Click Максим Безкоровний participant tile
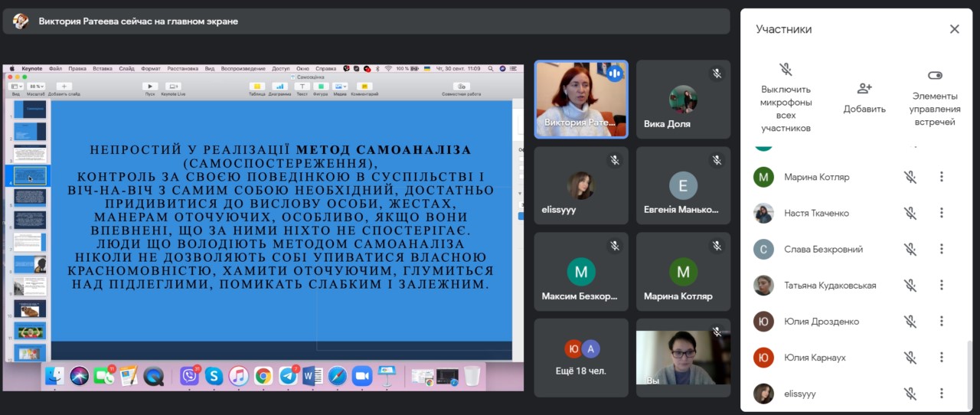This screenshot has height=415, width=980. (x=581, y=271)
